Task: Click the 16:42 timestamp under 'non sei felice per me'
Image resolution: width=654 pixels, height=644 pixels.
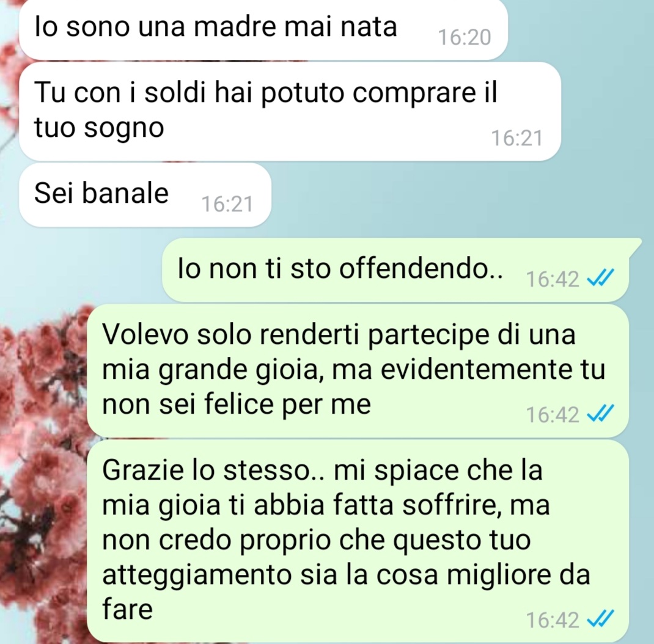Action: (x=553, y=415)
